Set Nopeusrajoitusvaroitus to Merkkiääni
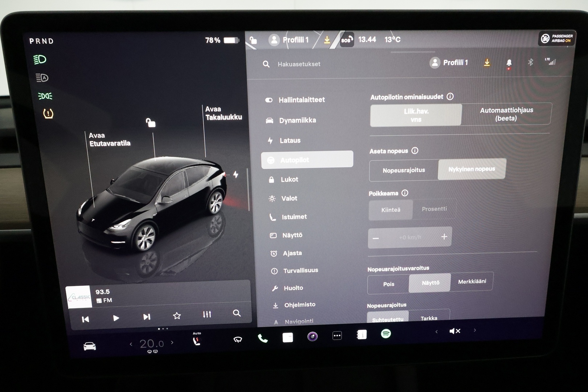Viewport: 588px width, 392px height. click(472, 281)
